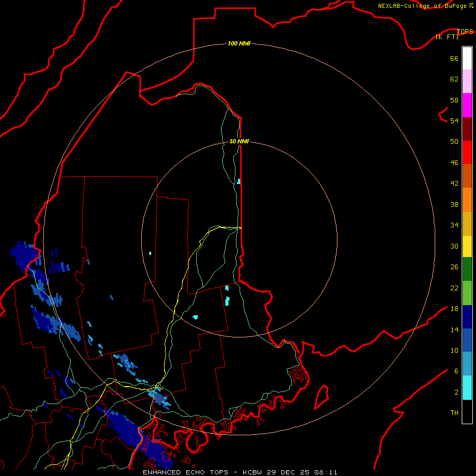Viewport: 476px width, 476px height.
Task: Click the gold 34-38 legend swatch
Action: pyautogui.click(x=467, y=224)
